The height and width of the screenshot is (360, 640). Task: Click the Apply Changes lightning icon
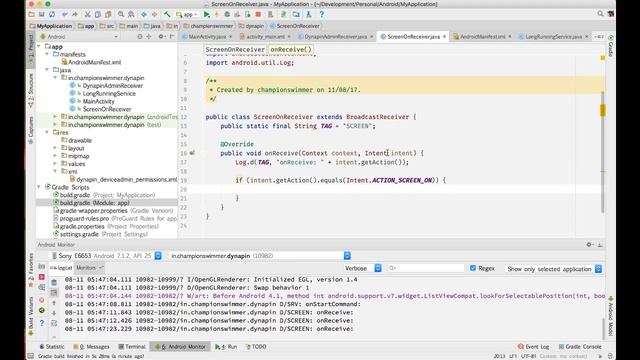click(x=217, y=14)
